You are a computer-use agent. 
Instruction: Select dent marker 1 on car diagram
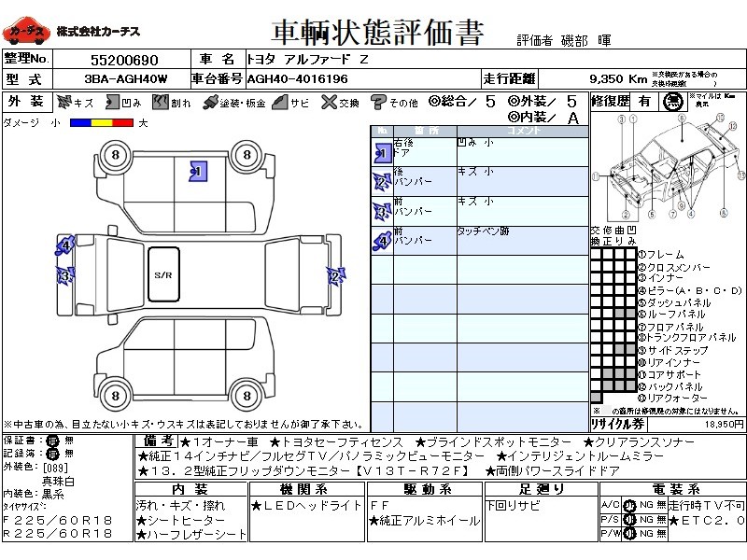pos(196,171)
